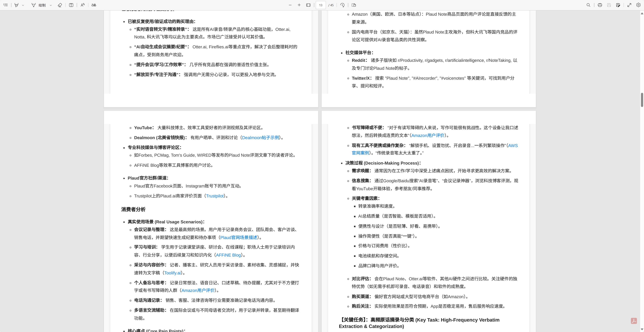This screenshot has width=644, height=332.
Task: Toggle fit to page width
Action: pos(308,5)
